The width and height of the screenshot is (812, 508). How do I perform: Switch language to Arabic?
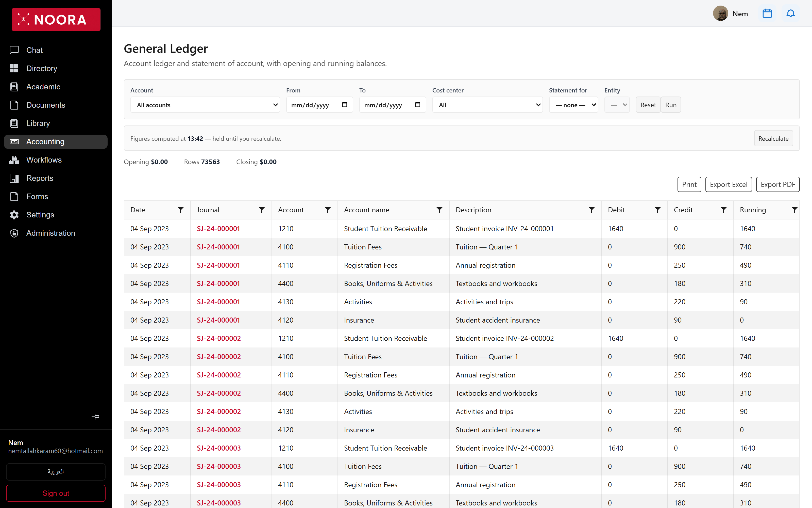[x=56, y=472]
